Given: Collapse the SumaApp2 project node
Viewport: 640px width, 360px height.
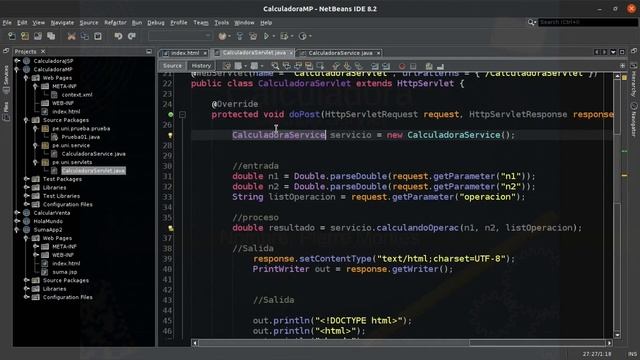Looking at the screenshot, I should (x=17, y=230).
